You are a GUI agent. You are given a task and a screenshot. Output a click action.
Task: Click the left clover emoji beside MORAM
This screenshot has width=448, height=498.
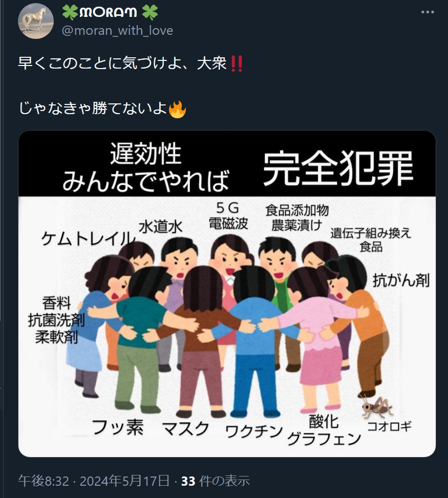(x=70, y=12)
